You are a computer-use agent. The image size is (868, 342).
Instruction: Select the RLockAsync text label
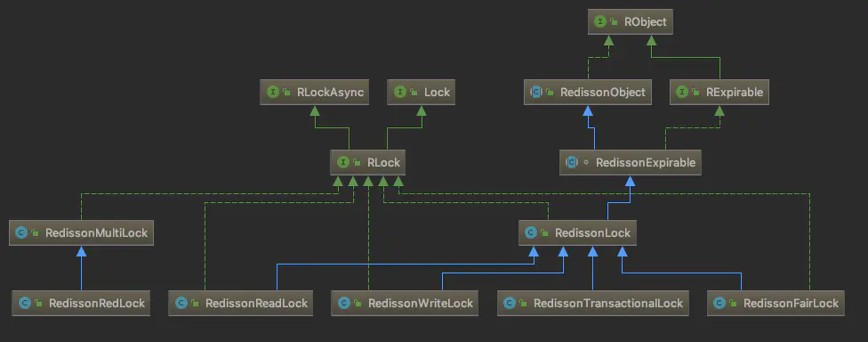click(331, 92)
